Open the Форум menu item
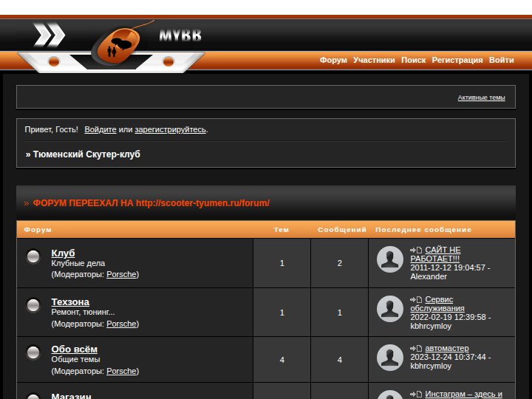The height and width of the screenshot is (399, 532). (333, 60)
